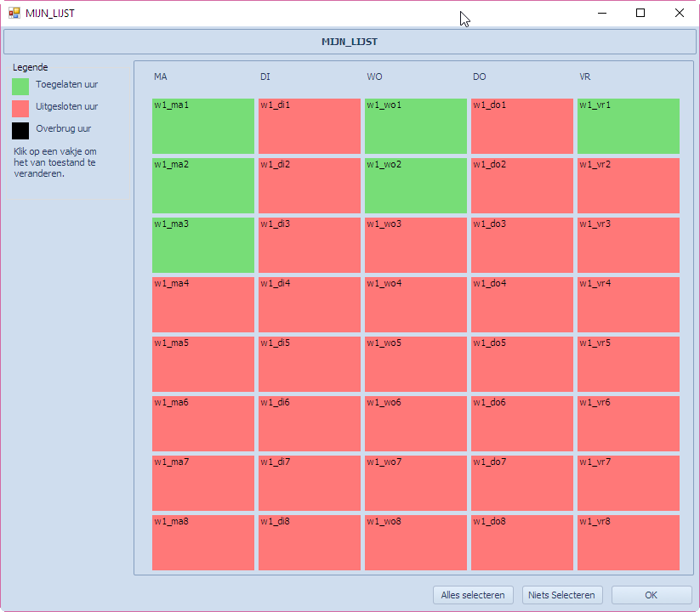
Task: Click the w1_do4 Thursday slot
Action: click(522, 304)
